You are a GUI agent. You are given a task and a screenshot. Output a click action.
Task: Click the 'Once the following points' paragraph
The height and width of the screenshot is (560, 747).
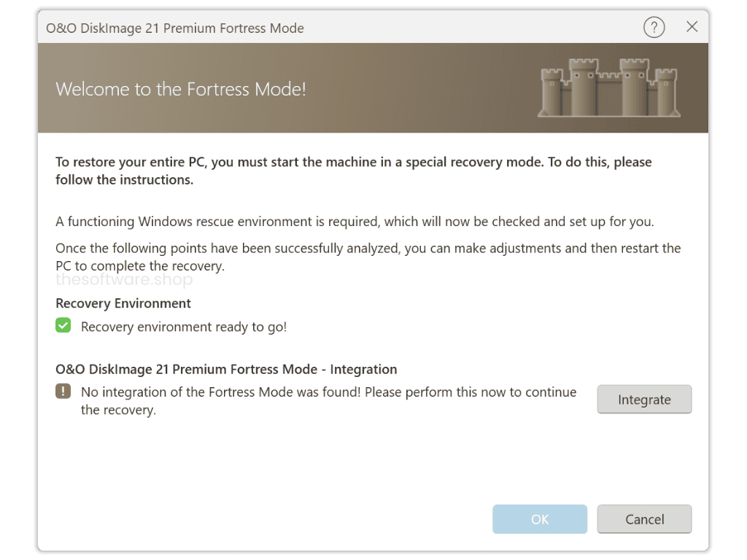368,257
